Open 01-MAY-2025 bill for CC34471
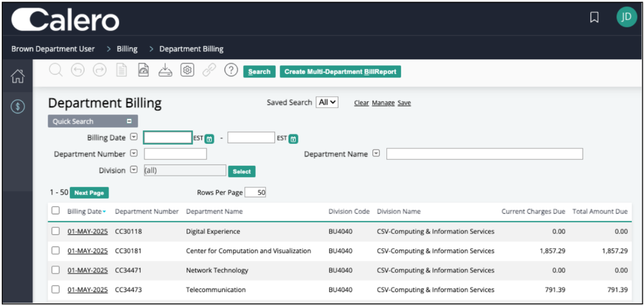644x306 pixels. (x=88, y=271)
